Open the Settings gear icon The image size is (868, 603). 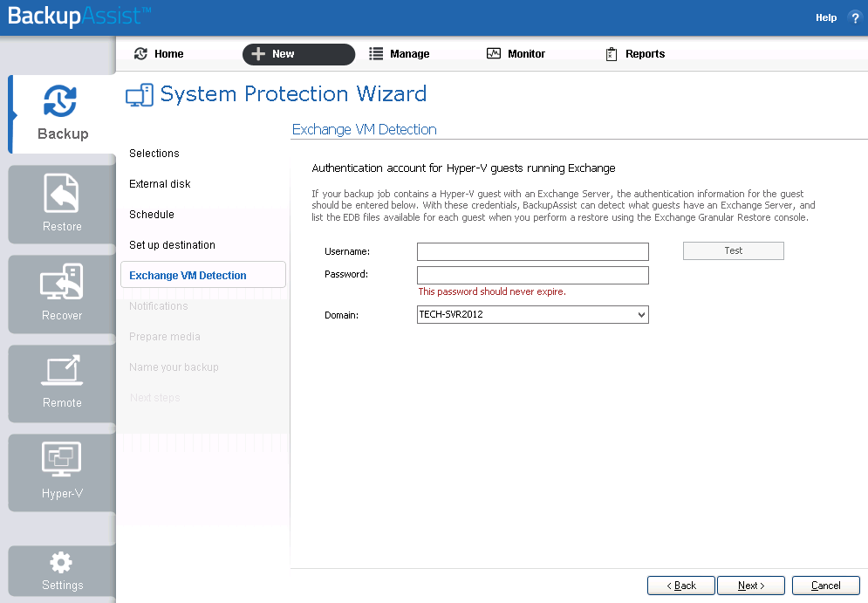(61, 563)
